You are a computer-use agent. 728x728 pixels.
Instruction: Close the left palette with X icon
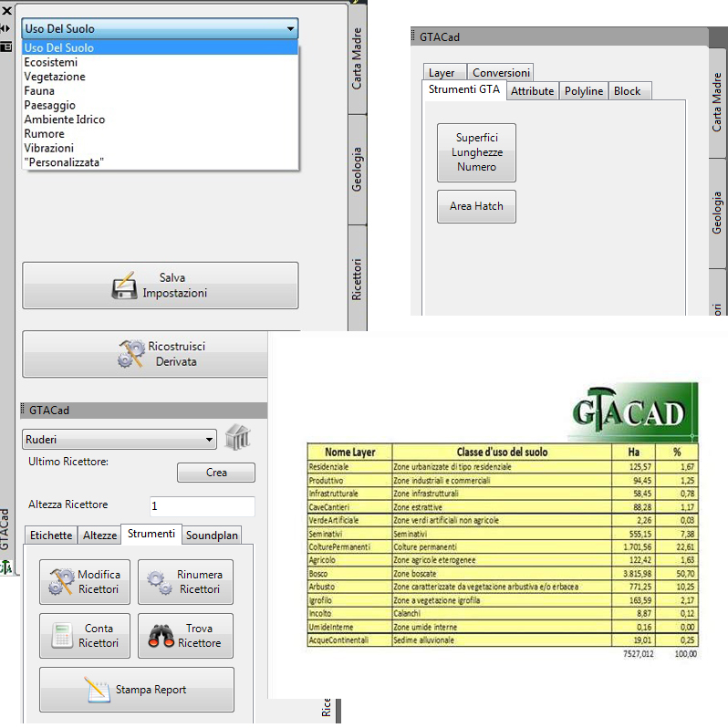6,10
